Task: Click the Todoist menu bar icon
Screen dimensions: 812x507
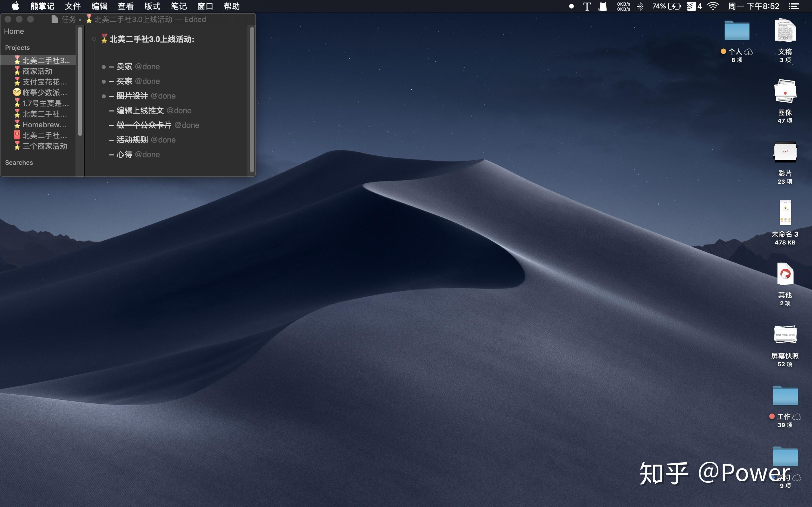Action: [691, 6]
